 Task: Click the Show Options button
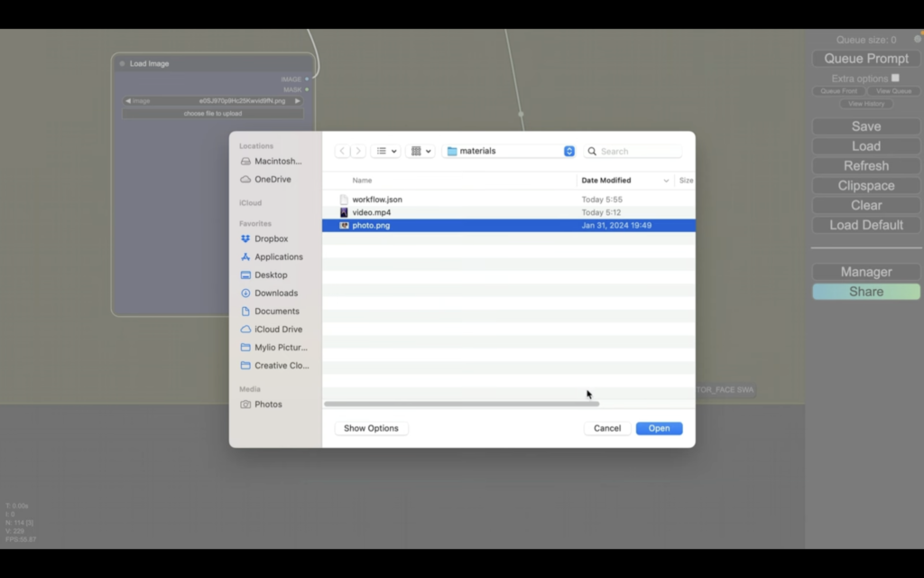(x=371, y=428)
